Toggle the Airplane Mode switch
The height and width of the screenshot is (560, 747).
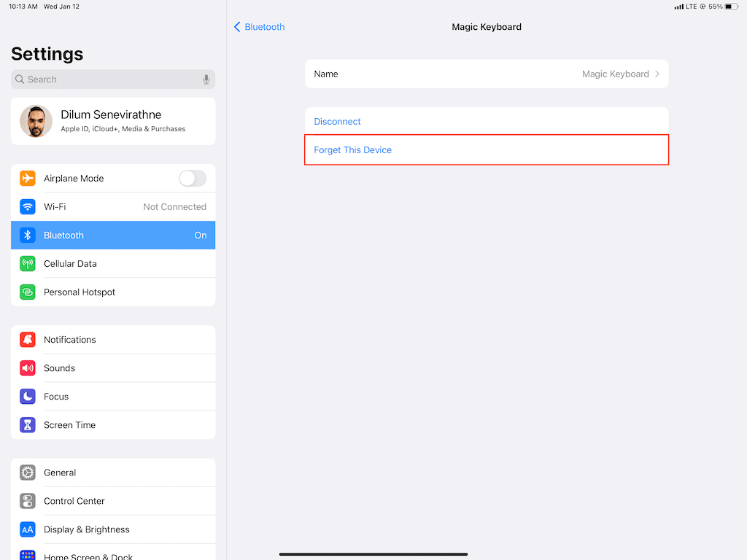(x=193, y=179)
